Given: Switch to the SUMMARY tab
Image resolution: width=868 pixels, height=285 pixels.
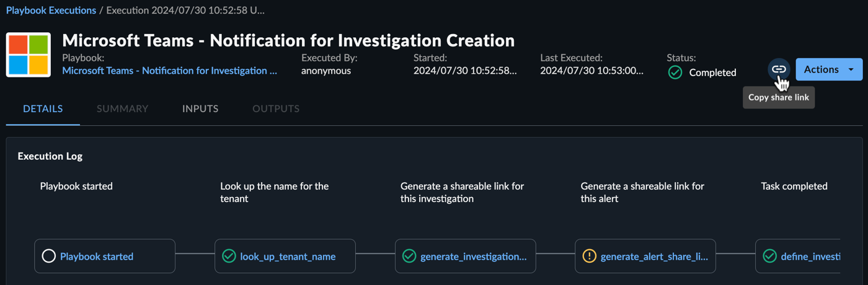Looking at the screenshot, I should (123, 108).
